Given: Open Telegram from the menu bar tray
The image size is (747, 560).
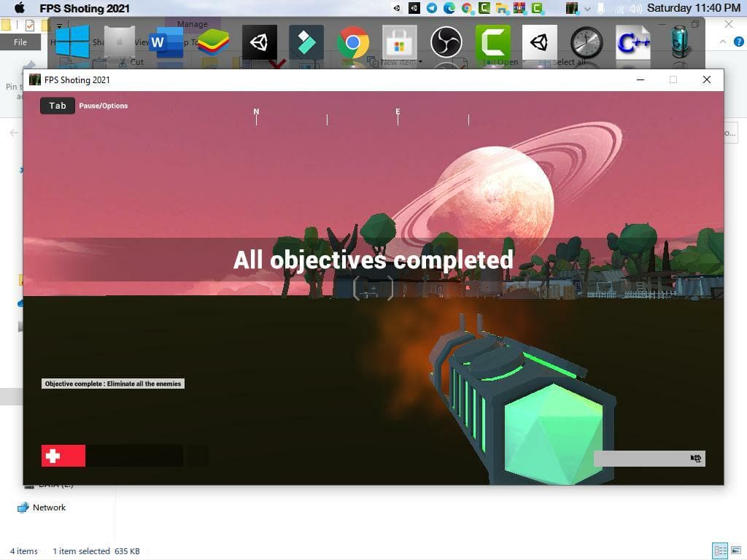Looking at the screenshot, I should coord(432,8).
